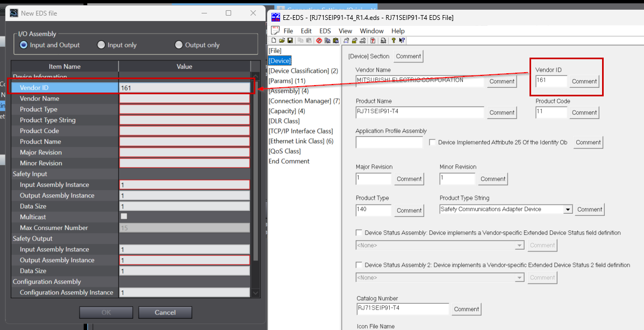Click the Open folder icon in EZ-EDS toolbar
Image resolution: width=644 pixels, height=330 pixels.
(282, 40)
